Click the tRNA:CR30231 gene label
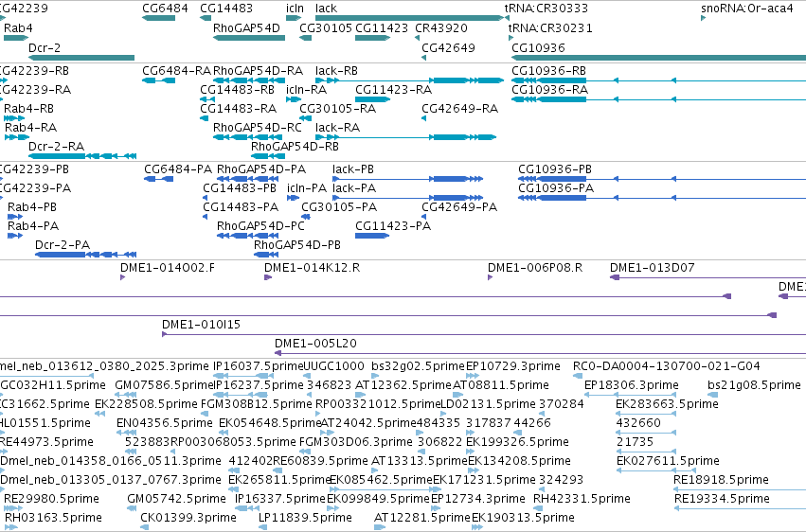The width and height of the screenshot is (806, 532). 550,27
